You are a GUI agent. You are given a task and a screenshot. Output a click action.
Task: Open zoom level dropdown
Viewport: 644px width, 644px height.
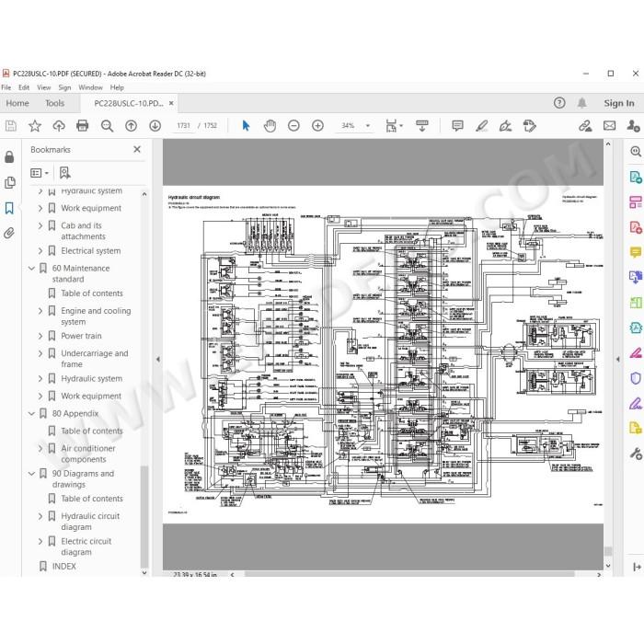pos(368,126)
